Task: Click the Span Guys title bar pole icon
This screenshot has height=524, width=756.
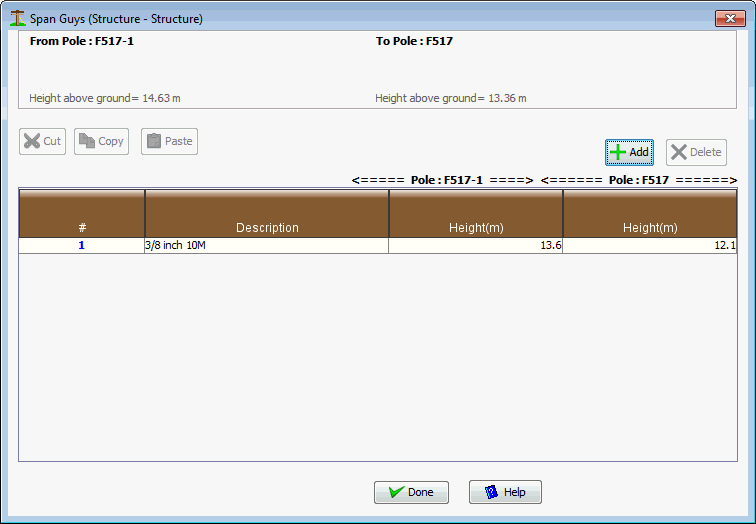Action: tap(17, 18)
